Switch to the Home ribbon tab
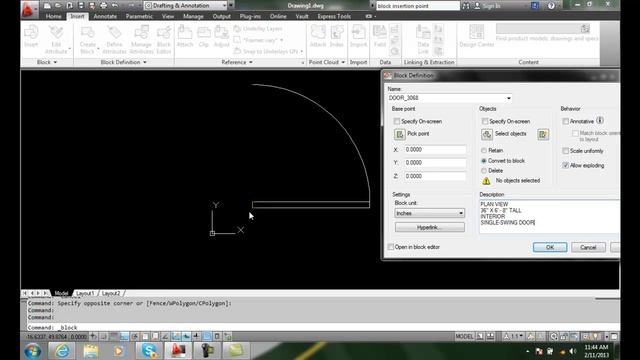The height and width of the screenshot is (360, 640). pos(53,16)
